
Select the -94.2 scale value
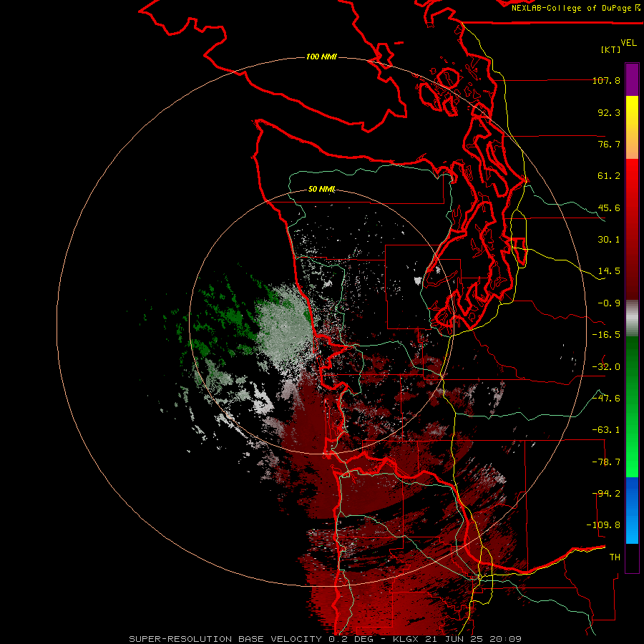(606, 494)
